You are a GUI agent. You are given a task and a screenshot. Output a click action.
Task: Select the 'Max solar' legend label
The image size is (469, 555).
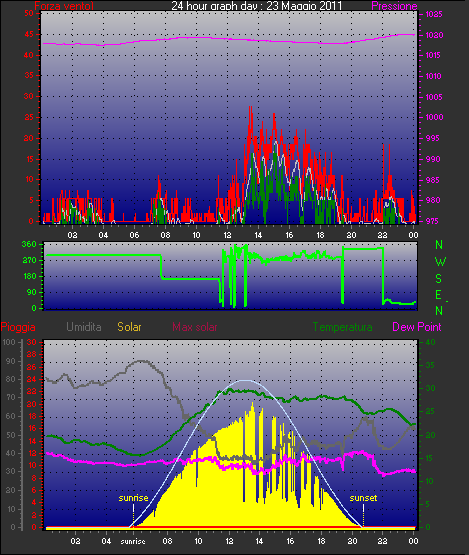coord(195,327)
